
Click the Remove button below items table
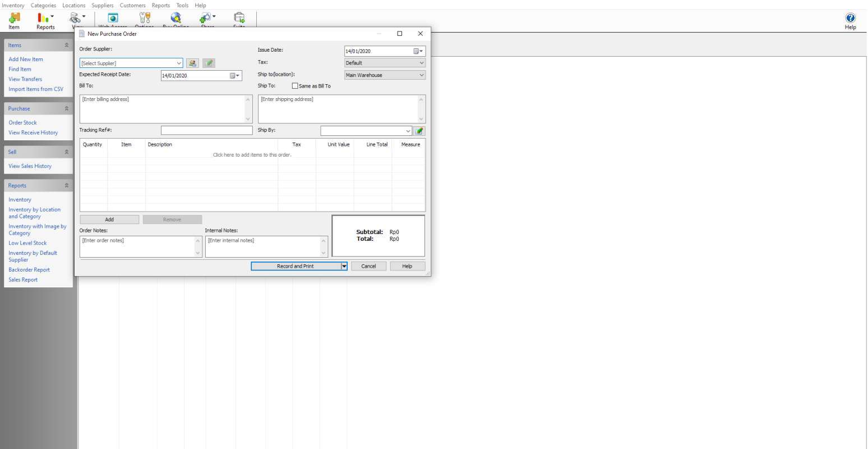point(172,219)
